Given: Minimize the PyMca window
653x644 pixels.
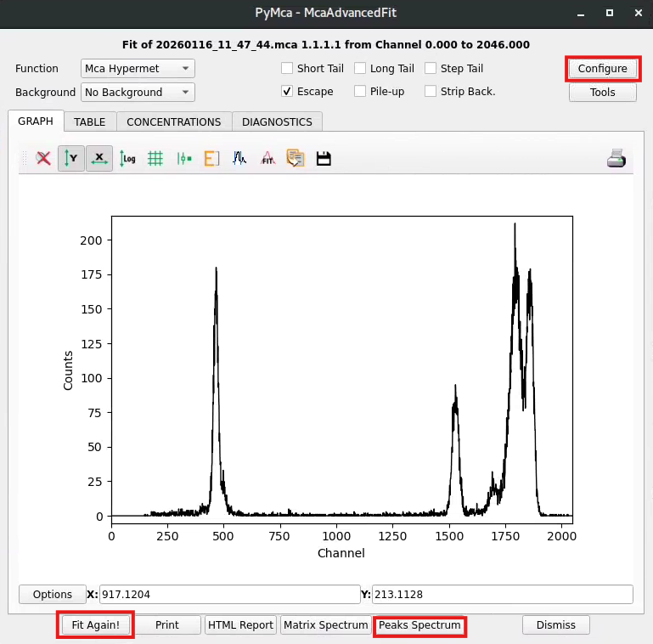Looking at the screenshot, I should [581, 14].
